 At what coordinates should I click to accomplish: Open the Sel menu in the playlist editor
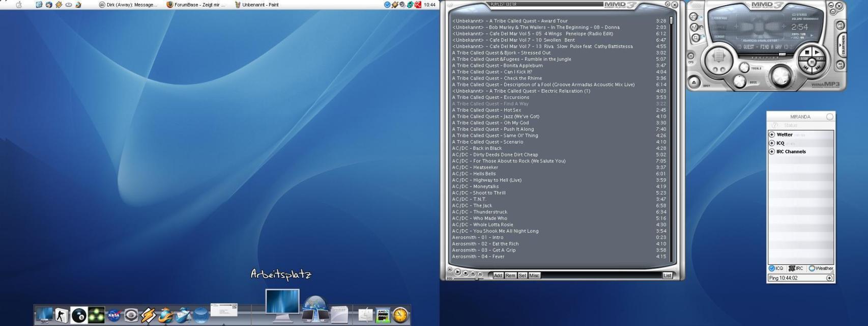523,276
